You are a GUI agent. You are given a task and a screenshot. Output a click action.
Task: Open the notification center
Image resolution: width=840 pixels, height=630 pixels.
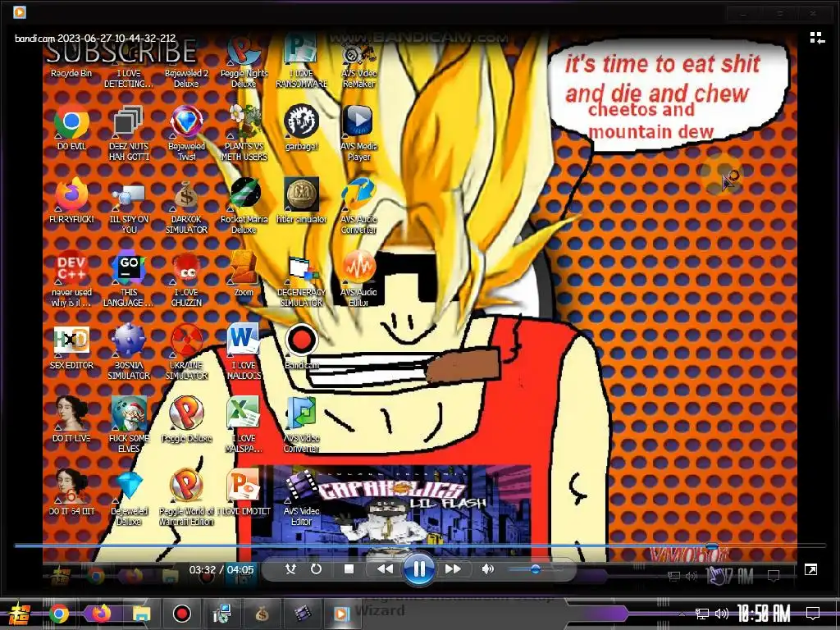[813, 614]
